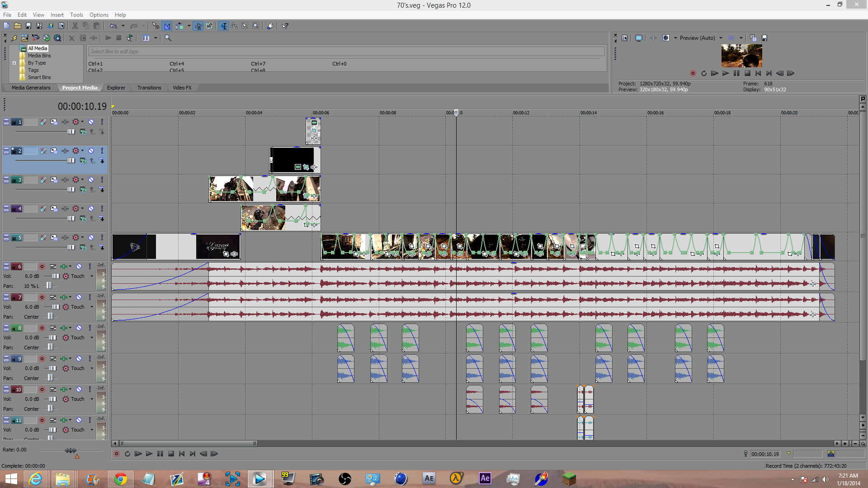Image resolution: width=868 pixels, height=488 pixels.
Task: Click Save project icon in toolbar
Action: point(28,26)
